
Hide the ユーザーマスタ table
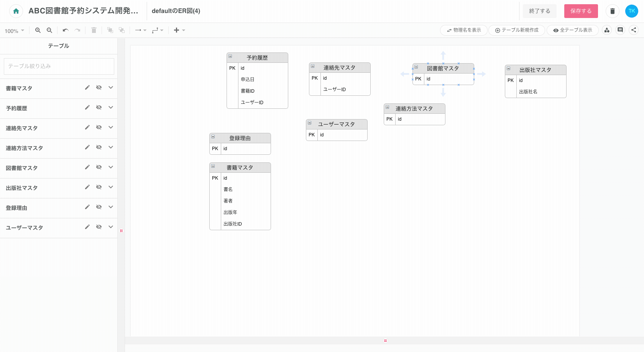[x=99, y=227]
